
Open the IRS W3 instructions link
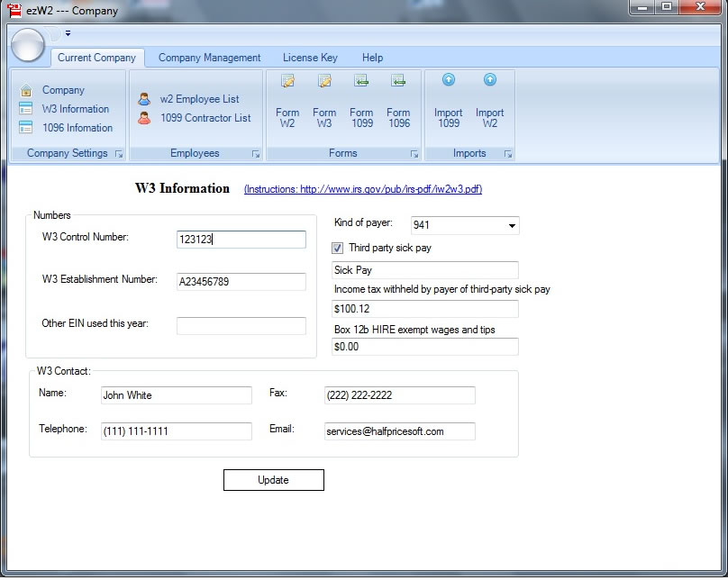[x=363, y=189]
